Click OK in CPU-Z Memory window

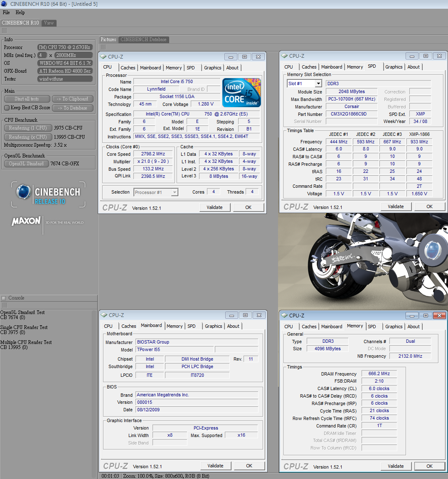[x=429, y=466]
